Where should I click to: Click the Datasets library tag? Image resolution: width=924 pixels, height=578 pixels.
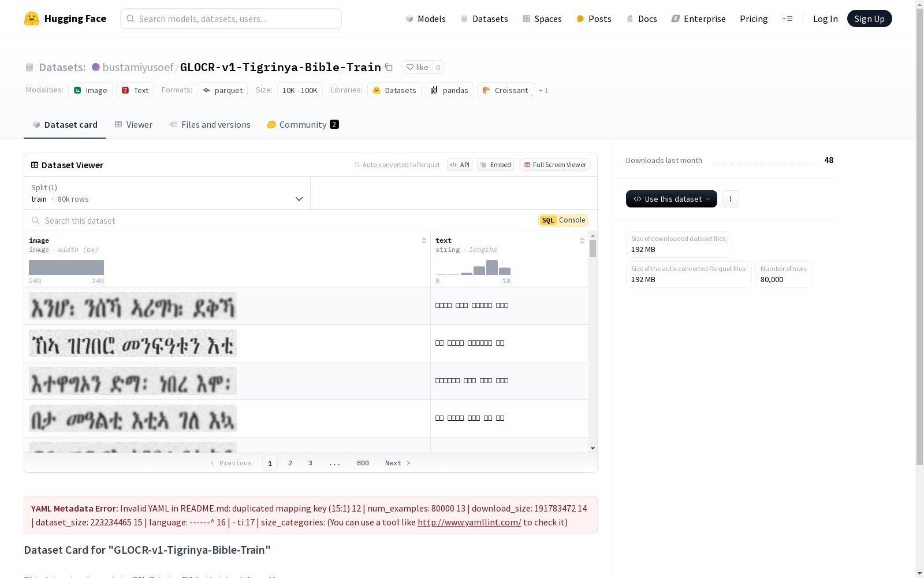pyautogui.click(x=394, y=90)
